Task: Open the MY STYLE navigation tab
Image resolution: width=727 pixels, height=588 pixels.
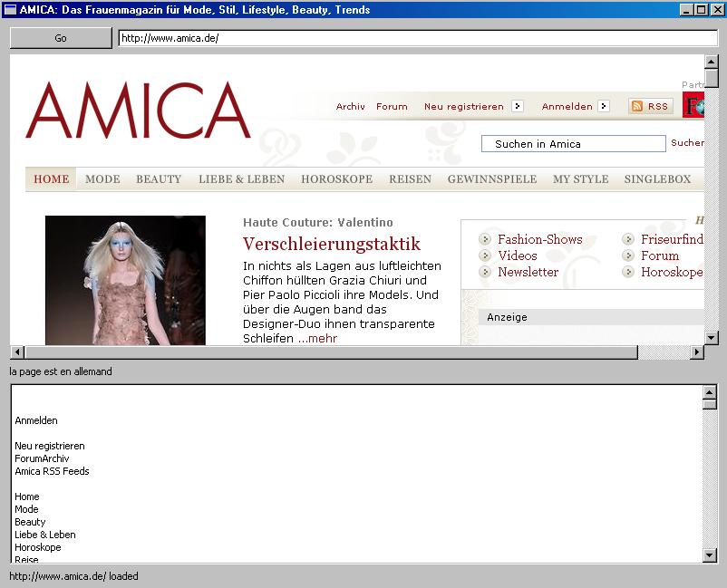Action: tap(580, 179)
